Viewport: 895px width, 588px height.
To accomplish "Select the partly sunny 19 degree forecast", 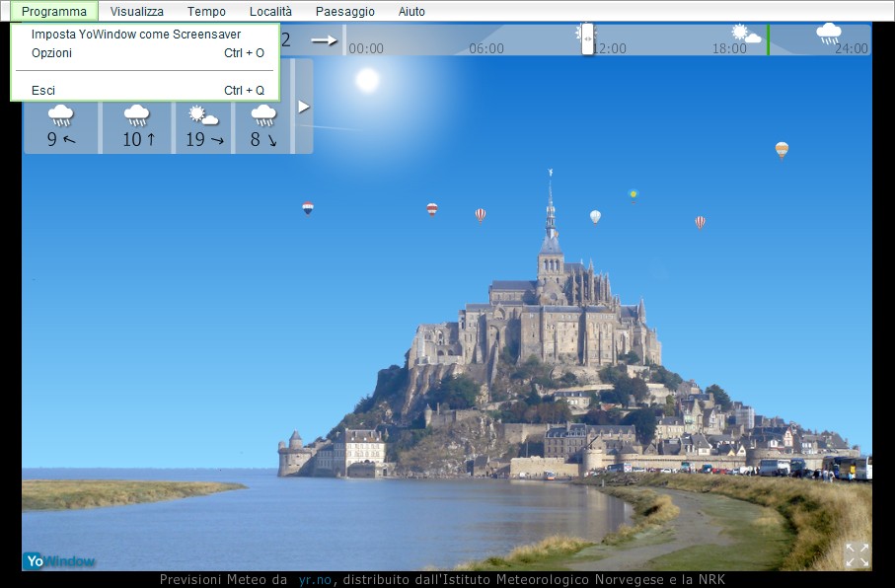I will (x=204, y=127).
